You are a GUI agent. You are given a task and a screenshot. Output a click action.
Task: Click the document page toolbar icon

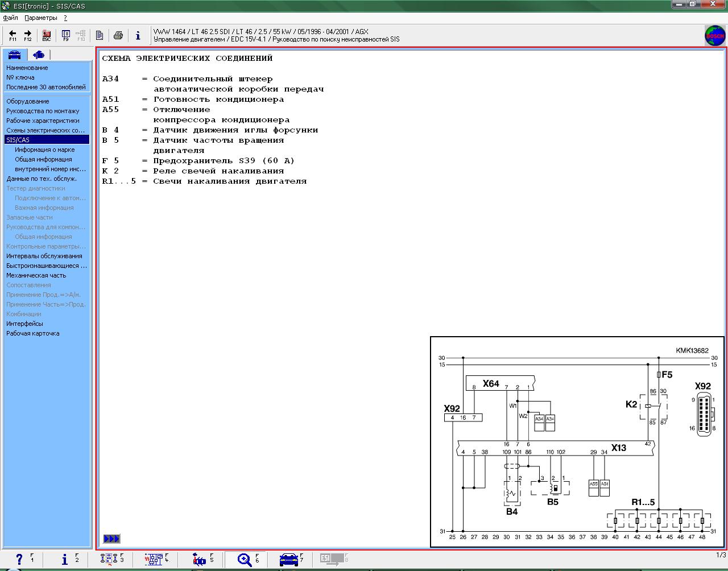pyautogui.click(x=100, y=36)
